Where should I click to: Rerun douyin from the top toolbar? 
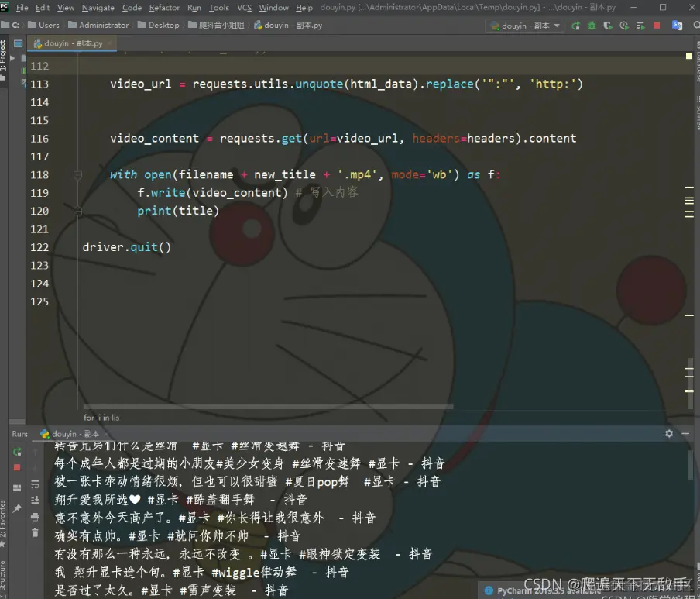[576, 26]
